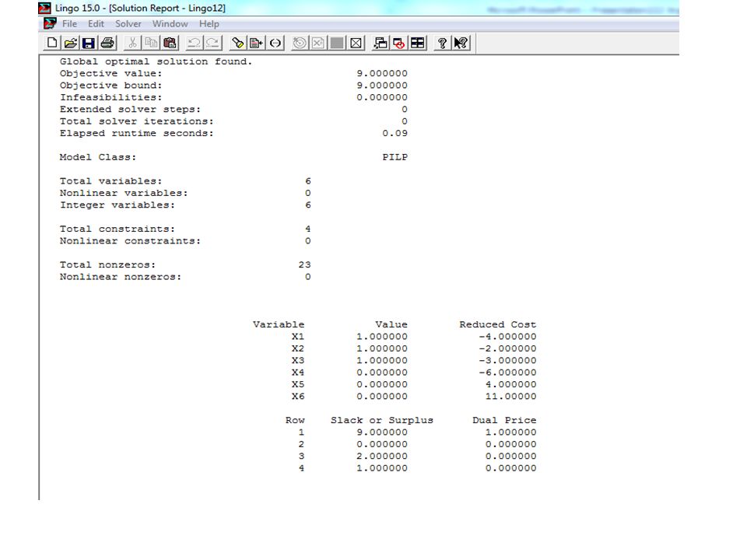Click the 'Reduced Cost' column header
This screenshot has width=747, height=560.
coord(497,324)
